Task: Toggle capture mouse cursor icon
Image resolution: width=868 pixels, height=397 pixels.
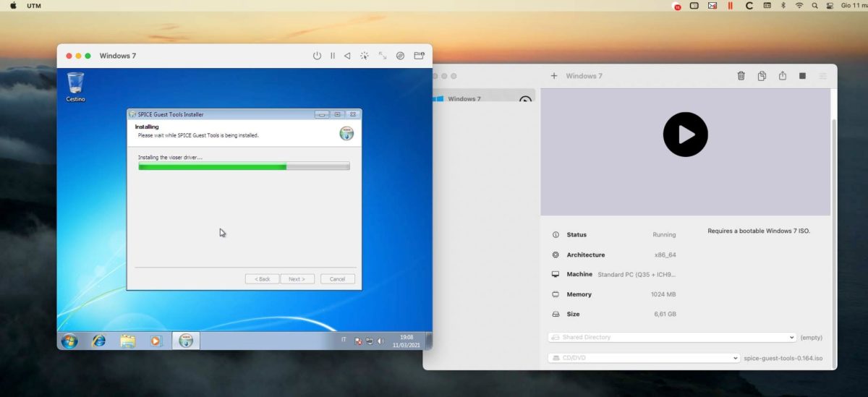Action: (365, 56)
